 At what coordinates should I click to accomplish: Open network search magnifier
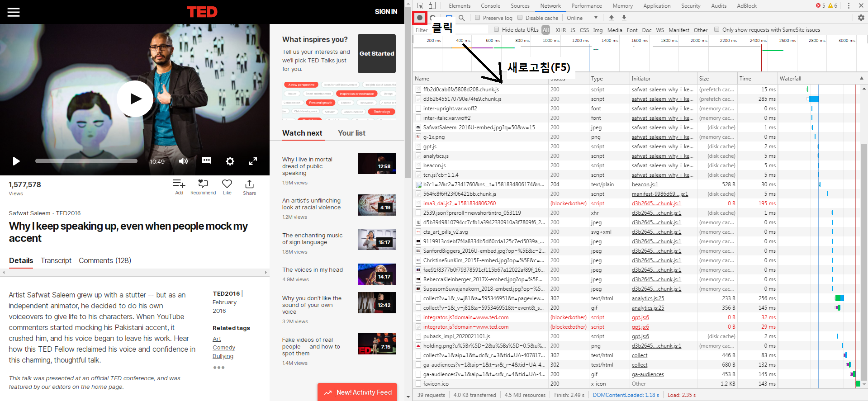tap(462, 18)
